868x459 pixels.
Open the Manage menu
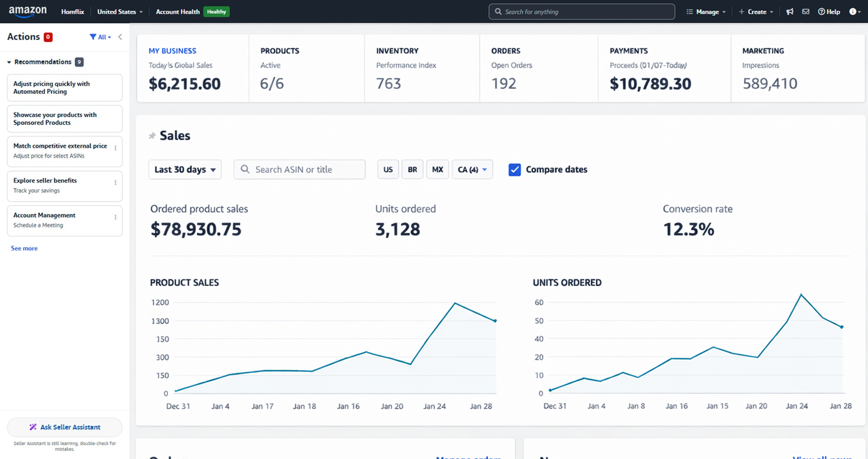pos(706,11)
